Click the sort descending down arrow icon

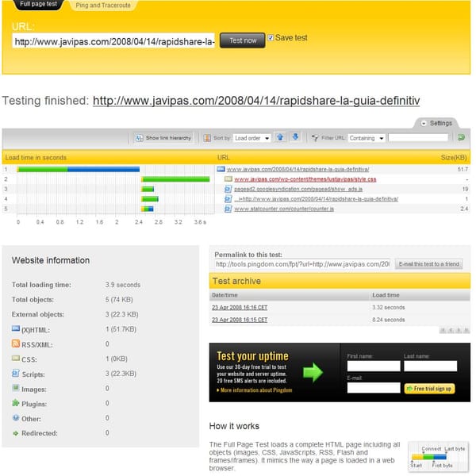[x=295, y=138]
